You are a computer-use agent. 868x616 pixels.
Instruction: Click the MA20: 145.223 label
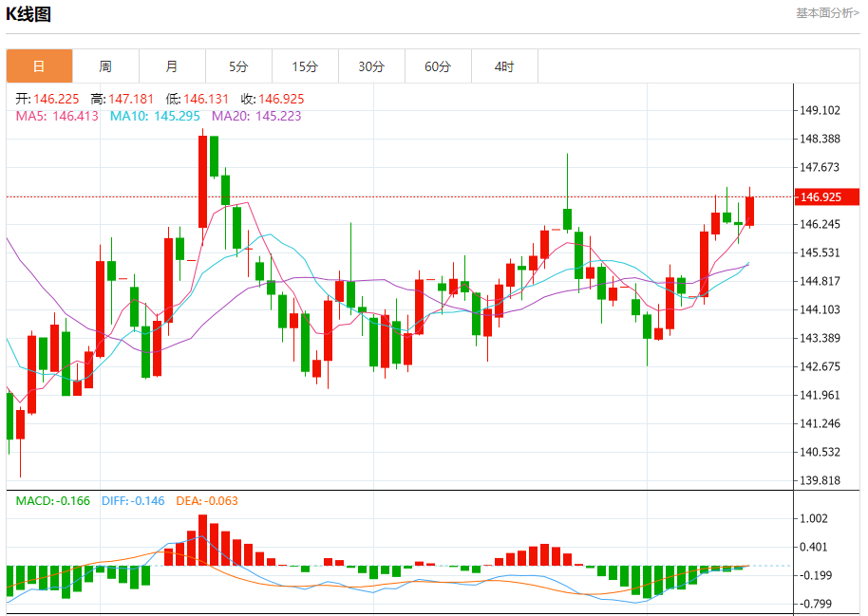[x=256, y=116]
